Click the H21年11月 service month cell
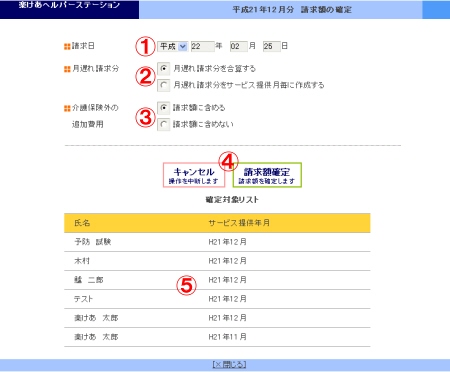The height and width of the screenshot is (372, 450). pos(227,337)
